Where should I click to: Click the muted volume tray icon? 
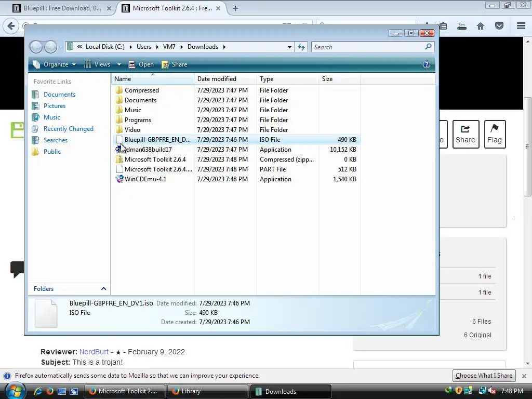491,391
